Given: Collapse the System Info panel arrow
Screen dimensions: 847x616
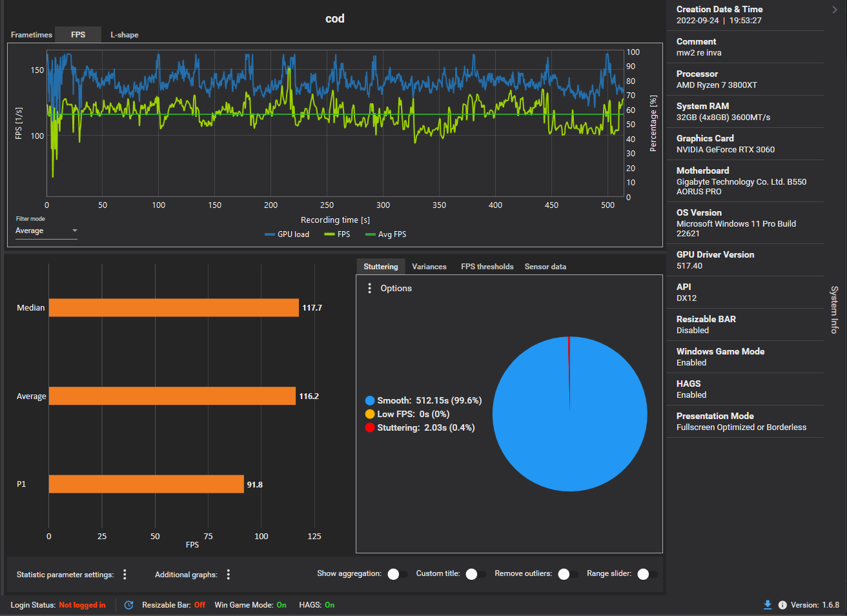Looking at the screenshot, I should [x=835, y=10].
